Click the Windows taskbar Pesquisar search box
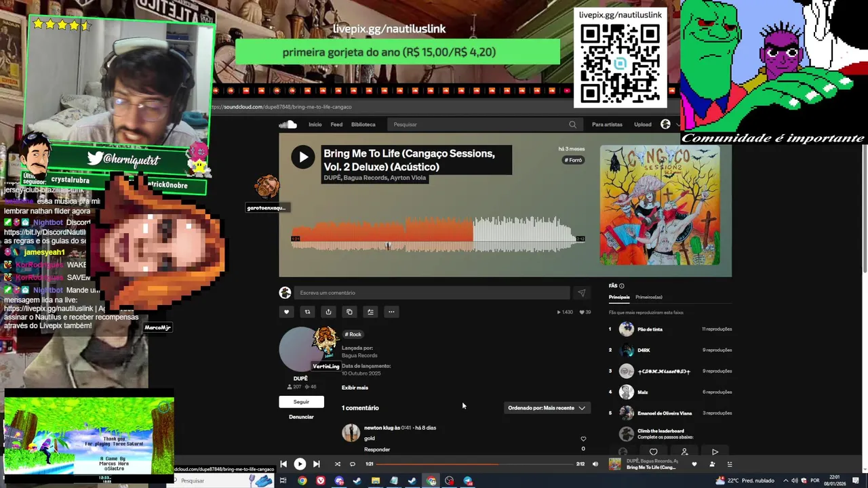Screen dimensions: 868x488 (x=220, y=481)
